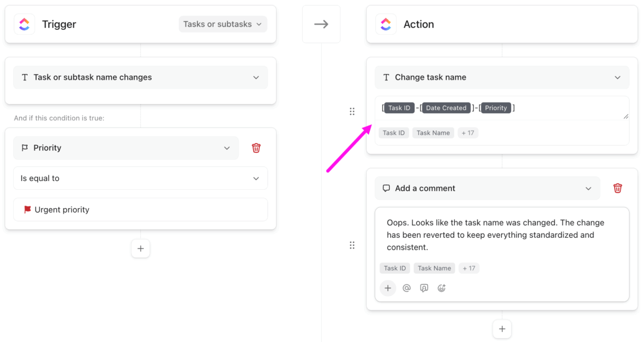Click the ClickUp logo on the Action card

pos(385,24)
